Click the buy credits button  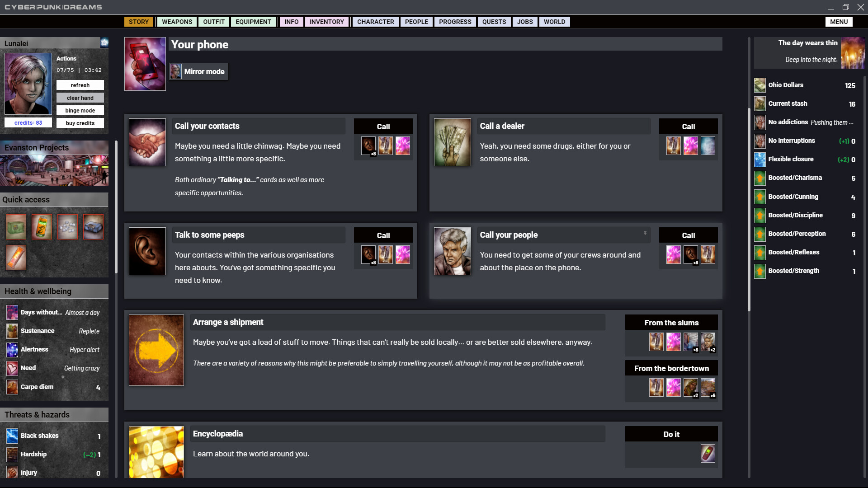click(x=80, y=123)
